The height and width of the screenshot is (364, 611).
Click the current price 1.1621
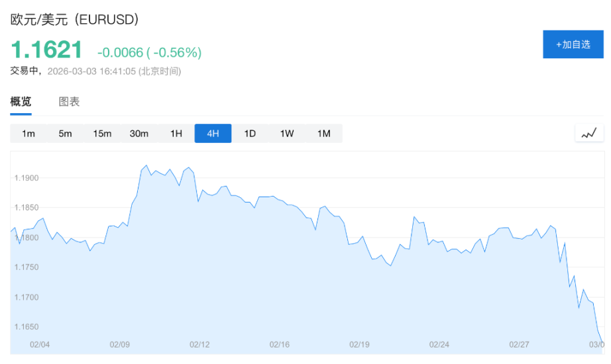click(x=46, y=50)
